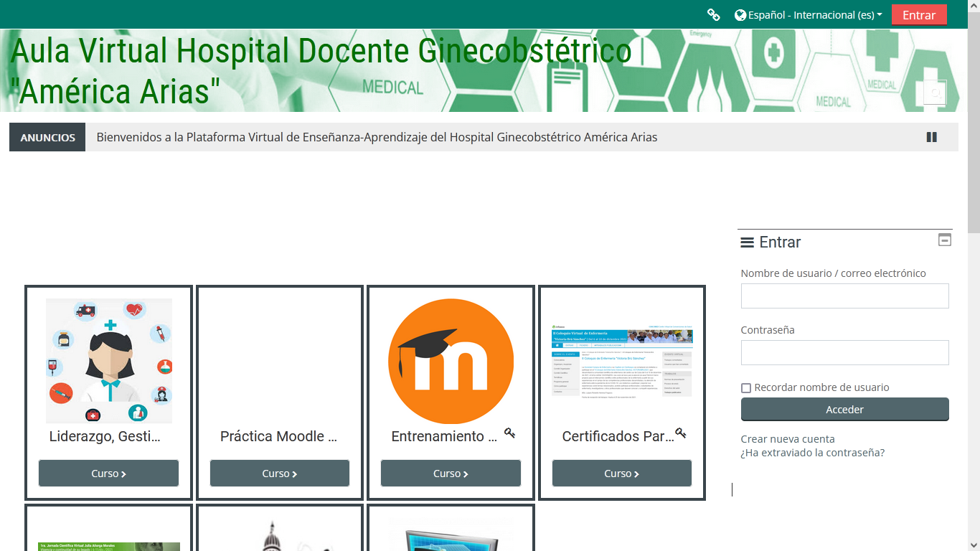Open the Español - Internacional language dropdown

pos(809,14)
